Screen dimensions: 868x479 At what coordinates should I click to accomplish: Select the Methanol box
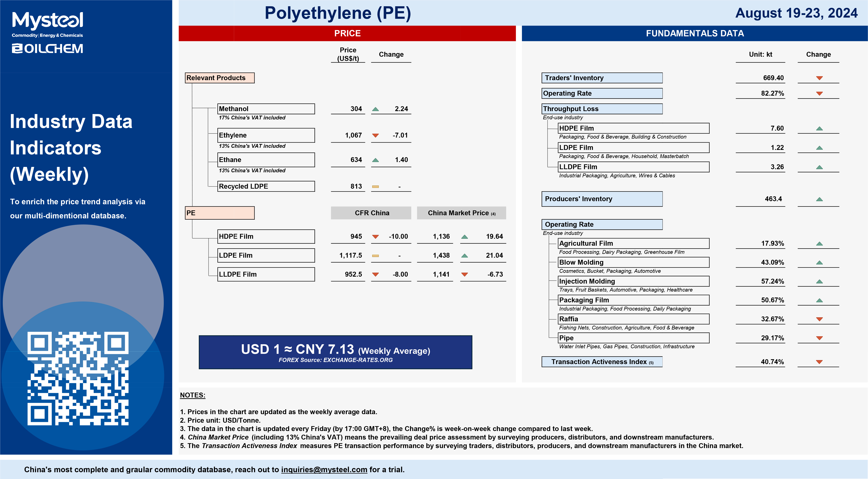point(266,109)
